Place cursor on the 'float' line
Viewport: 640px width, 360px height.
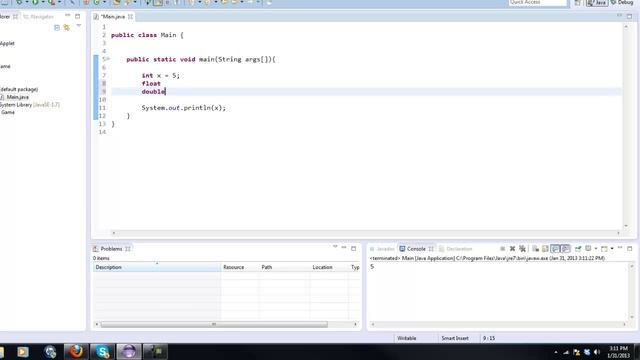point(151,84)
